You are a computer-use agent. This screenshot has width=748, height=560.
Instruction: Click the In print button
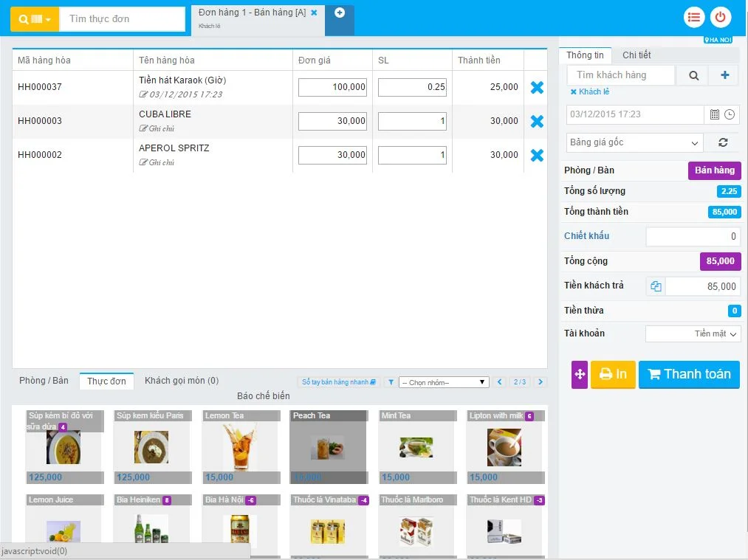tap(613, 374)
